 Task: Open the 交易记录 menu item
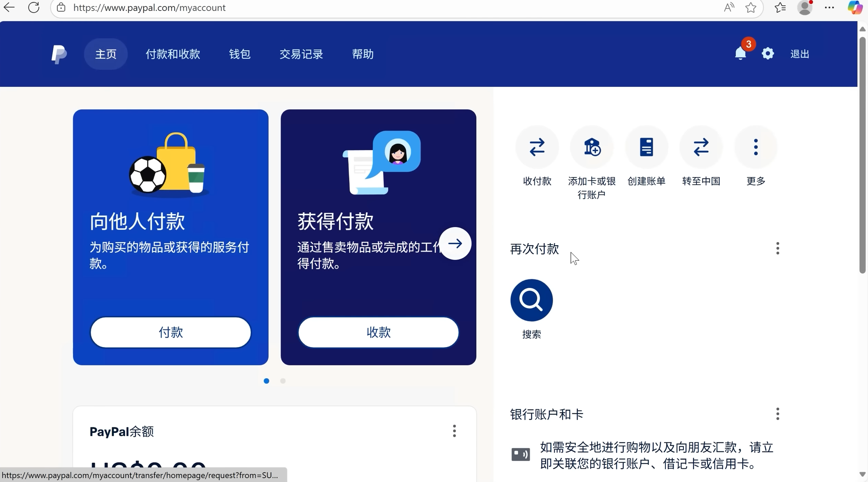[301, 54]
